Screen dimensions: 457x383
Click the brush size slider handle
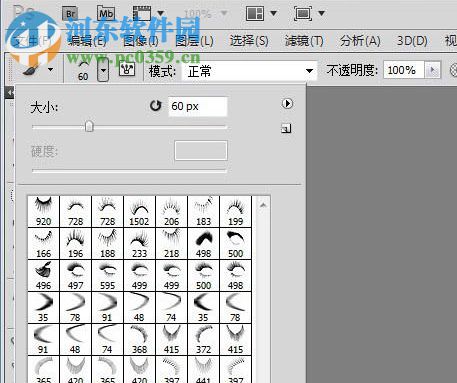coord(89,127)
